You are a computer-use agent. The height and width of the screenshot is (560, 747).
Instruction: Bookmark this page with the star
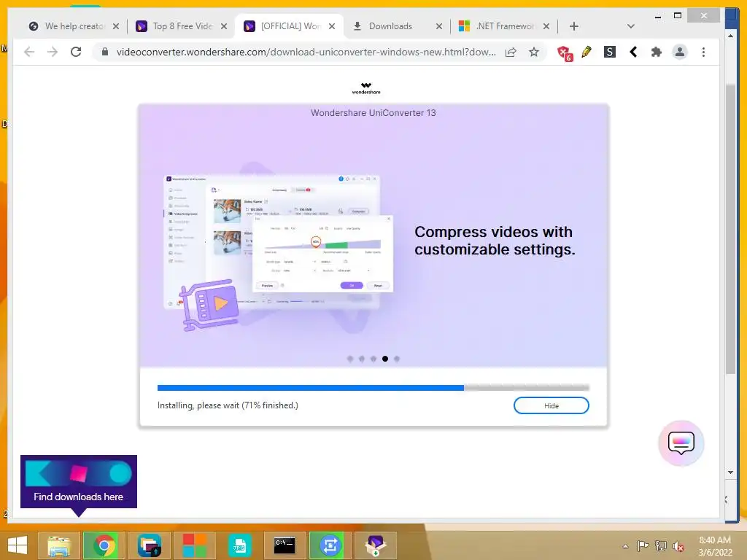click(x=534, y=52)
